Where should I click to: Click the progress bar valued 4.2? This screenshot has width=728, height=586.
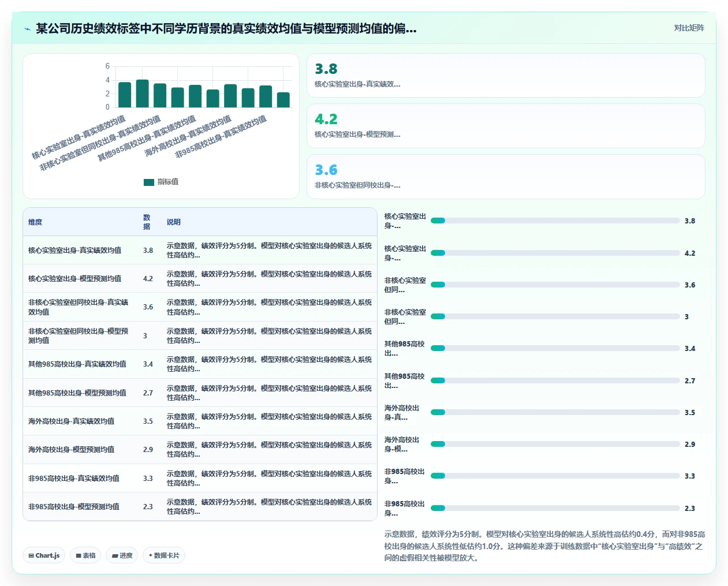(x=555, y=253)
